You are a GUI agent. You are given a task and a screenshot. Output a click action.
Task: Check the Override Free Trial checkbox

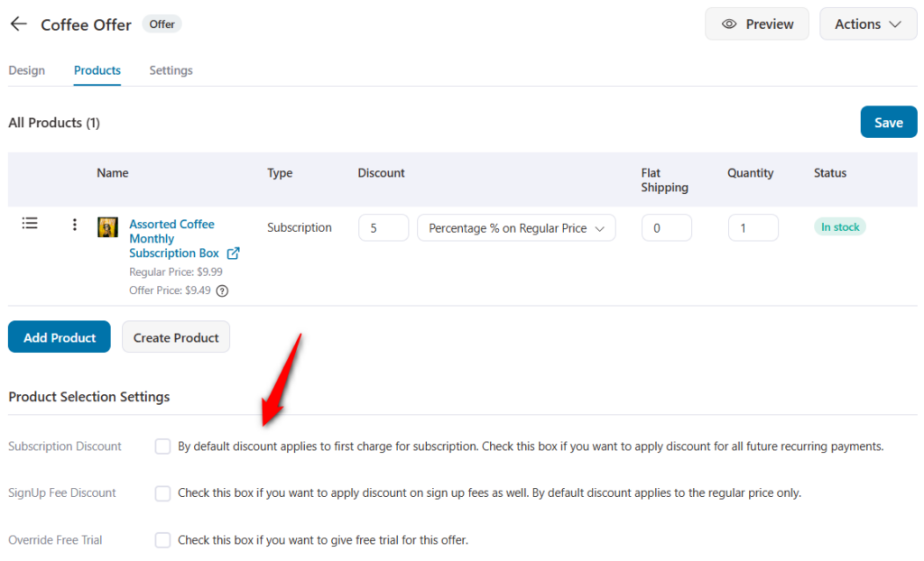click(x=162, y=539)
